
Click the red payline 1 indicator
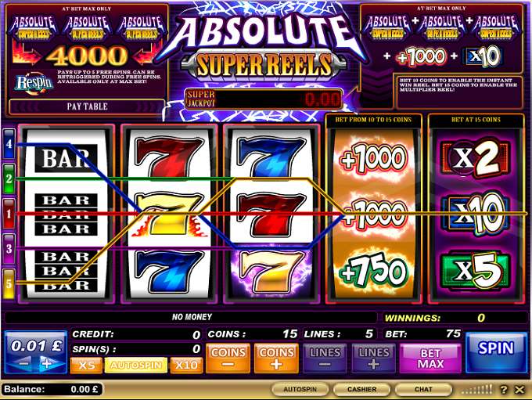(x=9, y=214)
